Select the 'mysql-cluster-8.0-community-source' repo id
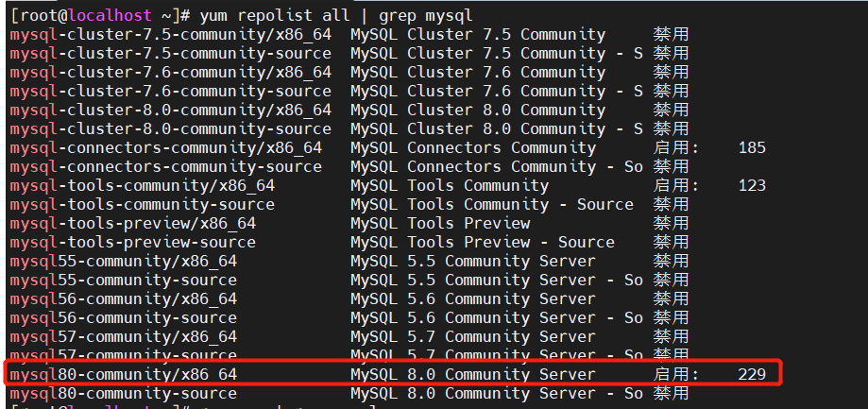This screenshot has height=409, width=868. click(171, 129)
